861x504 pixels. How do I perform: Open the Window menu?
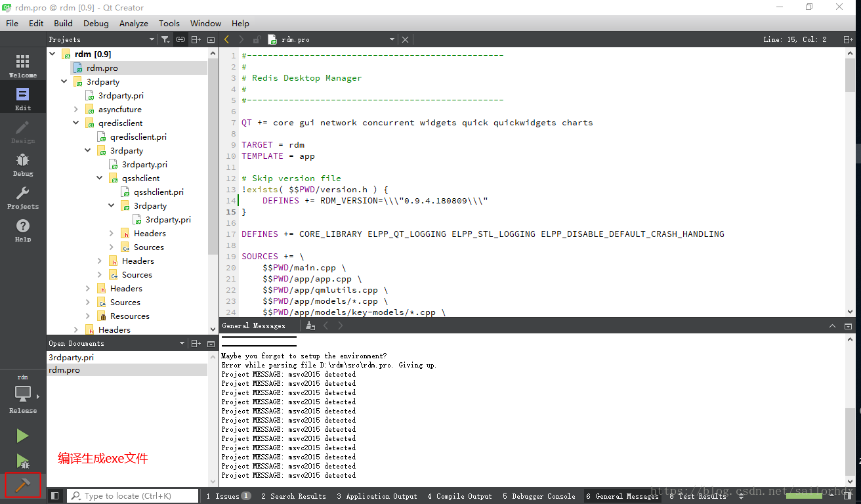(x=205, y=23)
